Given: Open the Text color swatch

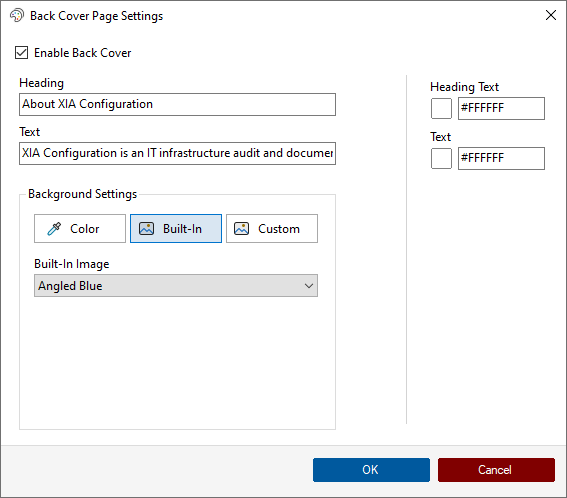Looking at the screenshot, I should click(441, 158).
